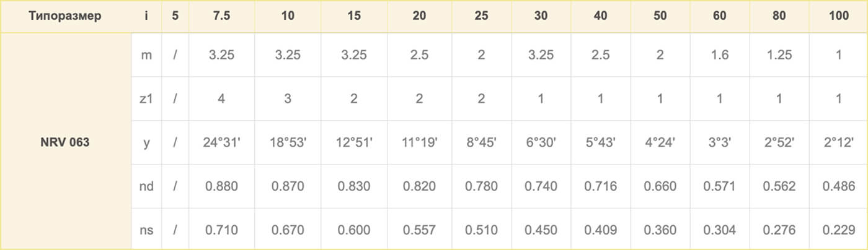This screenshot has width=868, height=250.
Task: Select the 0.229 value cell
Action: click(839, 230)
